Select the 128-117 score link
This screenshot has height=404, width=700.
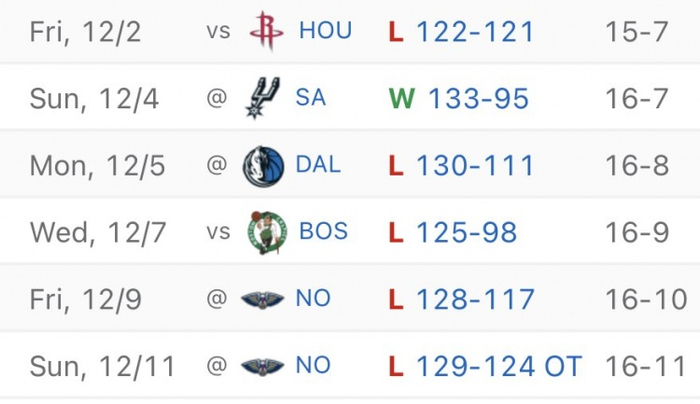475,299
